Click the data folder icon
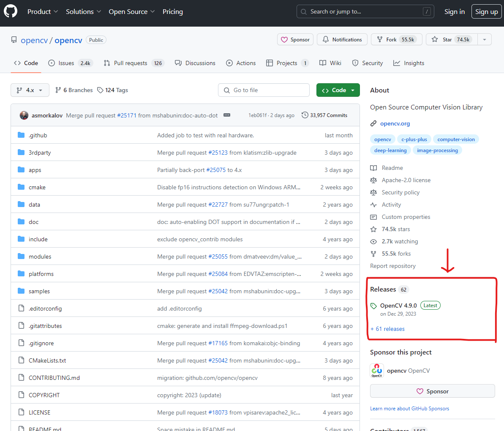This screenshot has width=504, height=431. coord(21,204)
